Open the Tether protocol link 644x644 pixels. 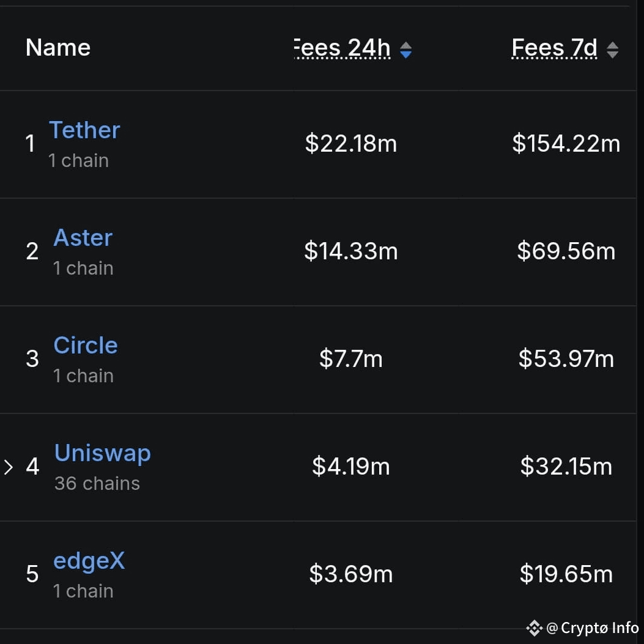click(84, 130)
